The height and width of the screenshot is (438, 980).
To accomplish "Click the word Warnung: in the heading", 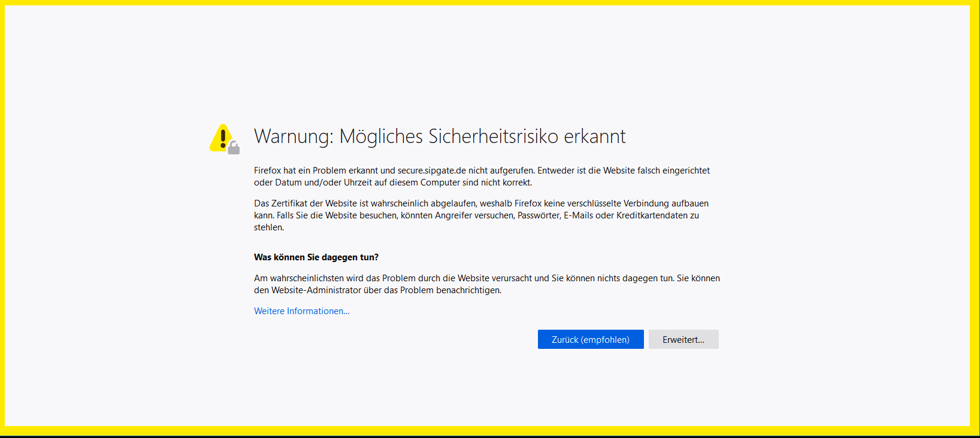I will pos(293,136).
